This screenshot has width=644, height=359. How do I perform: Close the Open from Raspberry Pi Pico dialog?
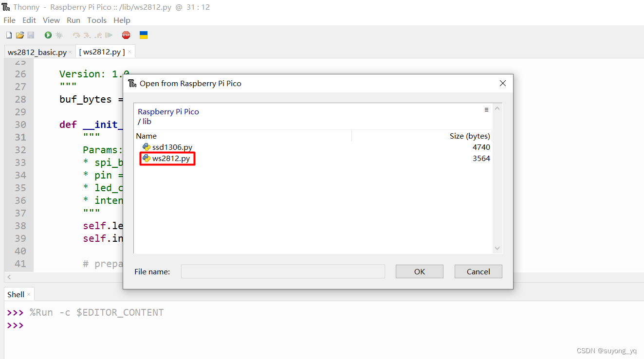503,83
